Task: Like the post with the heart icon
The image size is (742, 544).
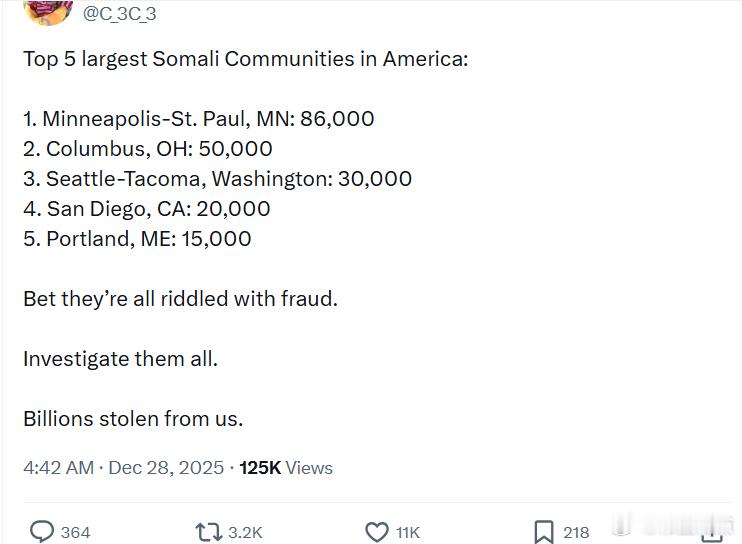Action: coord(376,531)
